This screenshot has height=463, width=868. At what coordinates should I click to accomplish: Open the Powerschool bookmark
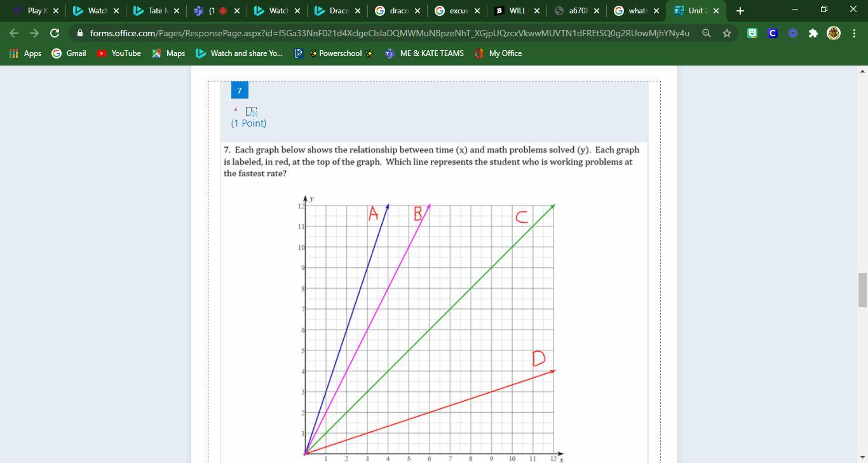(x=334, y=53)
